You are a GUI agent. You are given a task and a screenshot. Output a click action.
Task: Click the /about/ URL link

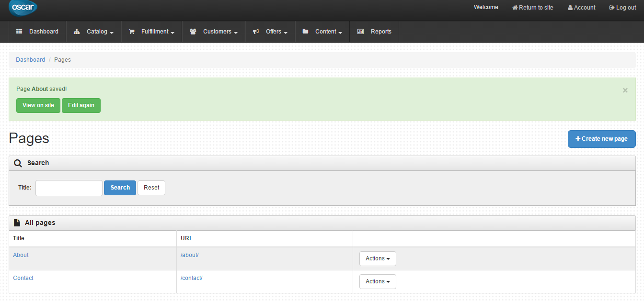pos(190,255)
